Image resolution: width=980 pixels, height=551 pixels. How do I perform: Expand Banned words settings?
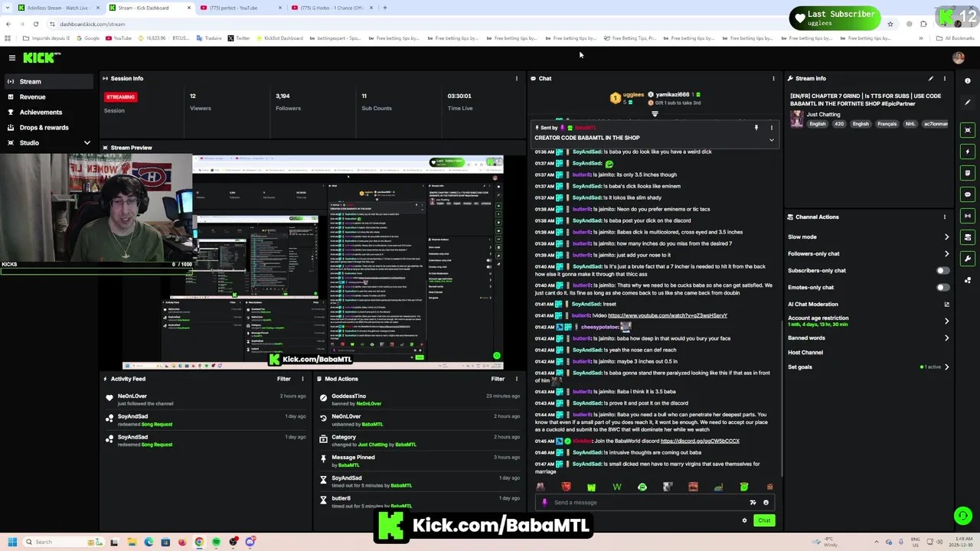click(x=946, y=337)
